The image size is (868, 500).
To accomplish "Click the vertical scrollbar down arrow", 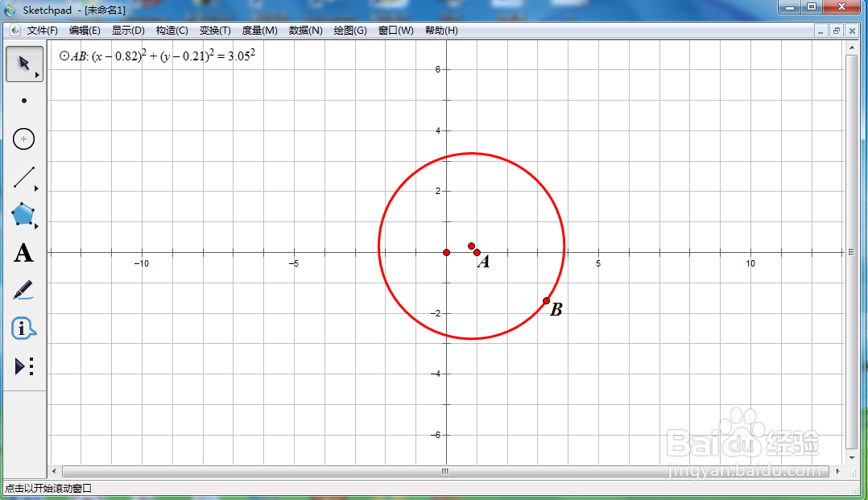I will [x=852, y=458].
